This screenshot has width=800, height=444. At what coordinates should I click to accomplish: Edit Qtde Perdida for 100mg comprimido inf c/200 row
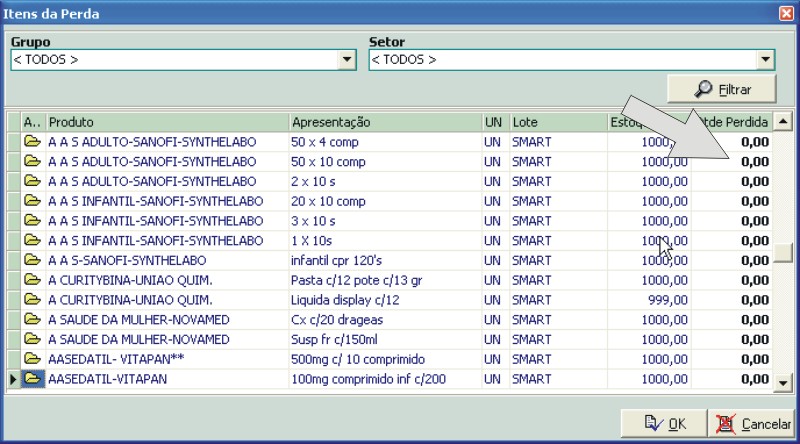[x=732, y=379]
